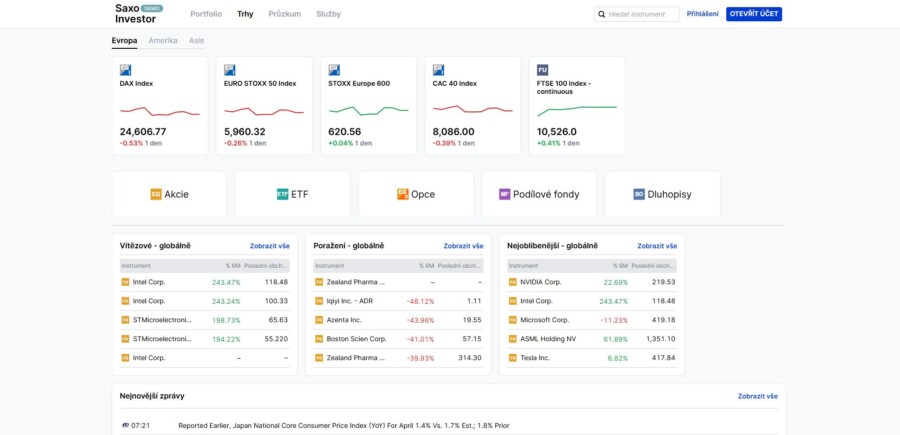Click the FU icon on FTSE 100 card

pyautogui.click(x=542, y=70)
